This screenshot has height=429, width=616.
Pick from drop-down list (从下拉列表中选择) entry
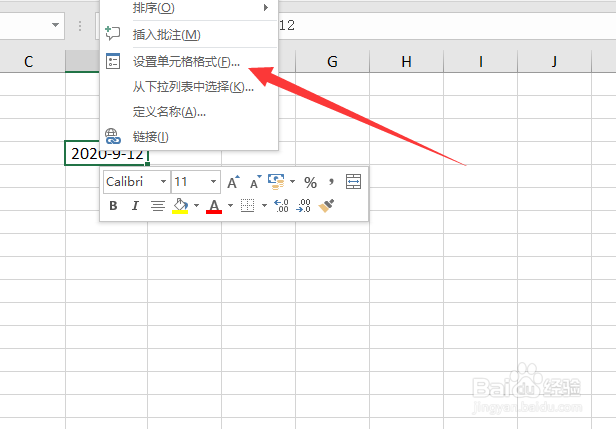click(189, 87)
